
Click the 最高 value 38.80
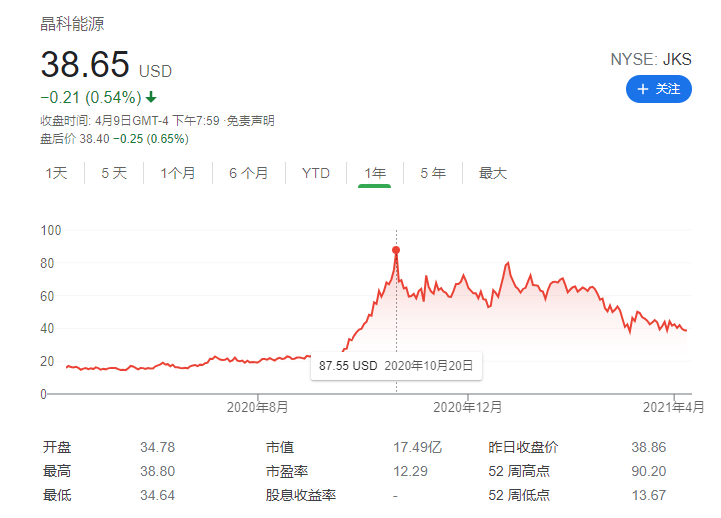tap(157, 471)
